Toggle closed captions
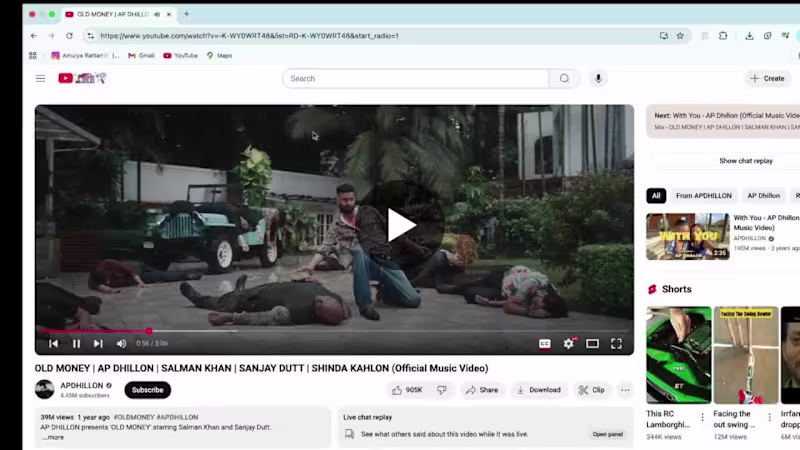This screenshot has width=800, height=450. pos(544,344)
